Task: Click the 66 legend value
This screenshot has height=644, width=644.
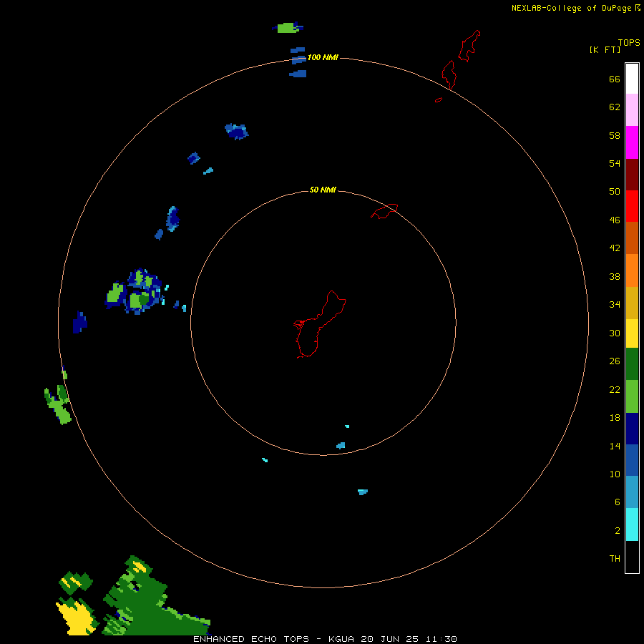Action: 615,79
